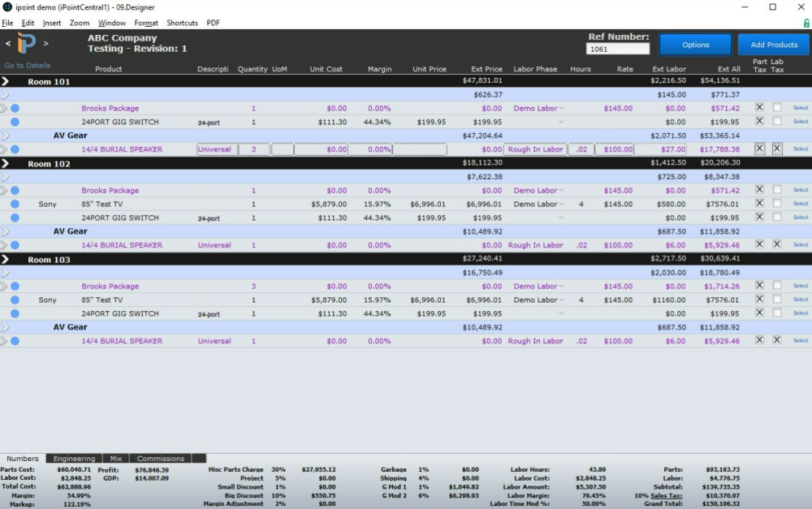
Task: Switch to the Commissions tab
Action: click(x=161, y=458)
